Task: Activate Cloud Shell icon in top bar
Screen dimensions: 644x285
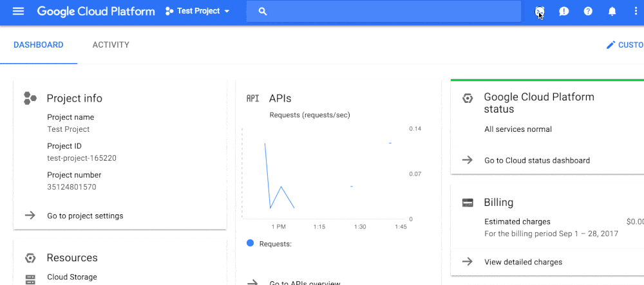Action: point(540,12)
